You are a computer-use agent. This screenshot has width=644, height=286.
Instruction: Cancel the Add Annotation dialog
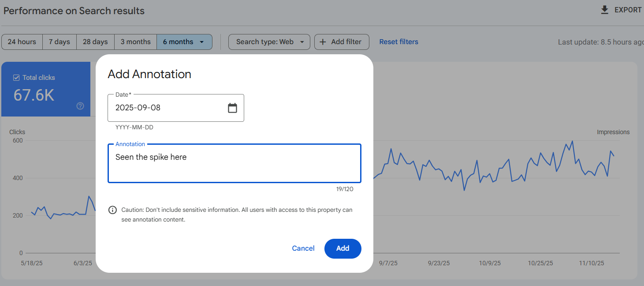point(303,248)
